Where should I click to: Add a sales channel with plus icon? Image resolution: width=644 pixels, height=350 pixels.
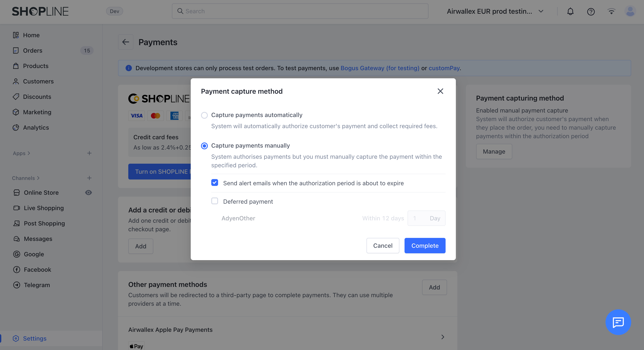click(x=89, y=178)
